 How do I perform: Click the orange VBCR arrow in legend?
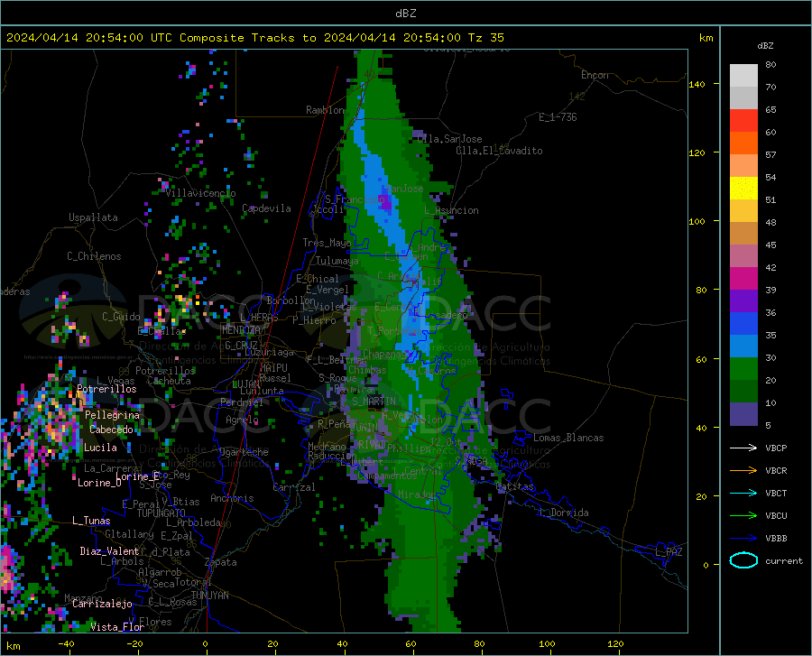(743, 471)
